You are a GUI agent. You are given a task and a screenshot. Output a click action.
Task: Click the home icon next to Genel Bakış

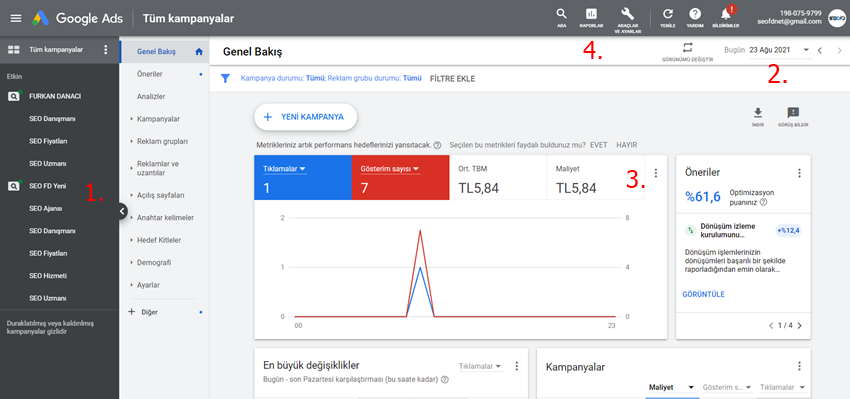[x=198, y=52]
